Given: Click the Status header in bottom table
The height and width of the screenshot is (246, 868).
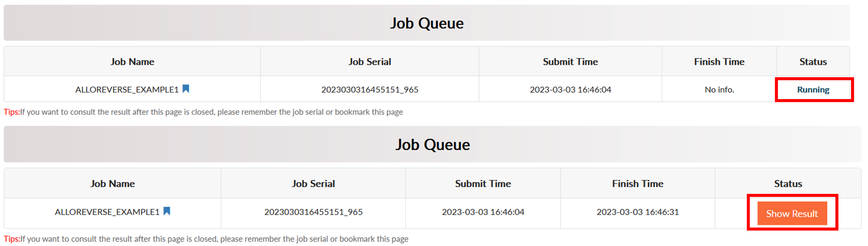Looking at the screenshot, I should point(788,184).
